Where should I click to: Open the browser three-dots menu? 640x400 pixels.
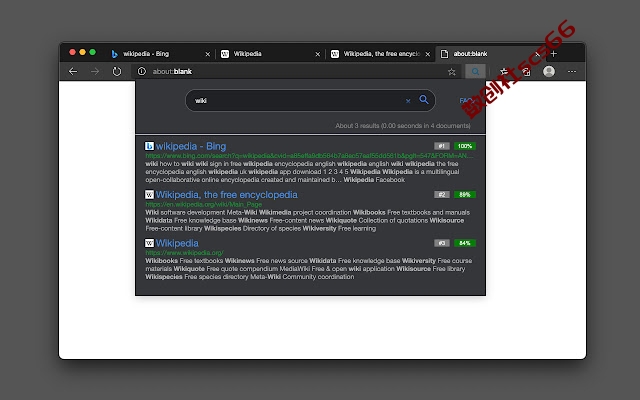(x=572, y=71)
